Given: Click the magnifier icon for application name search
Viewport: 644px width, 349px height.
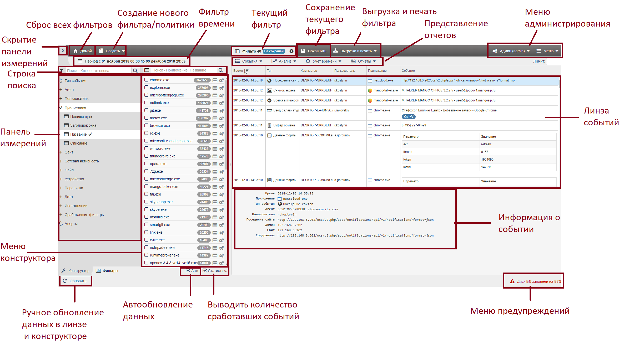Looking at the screenshot, I should click(221, 70).
